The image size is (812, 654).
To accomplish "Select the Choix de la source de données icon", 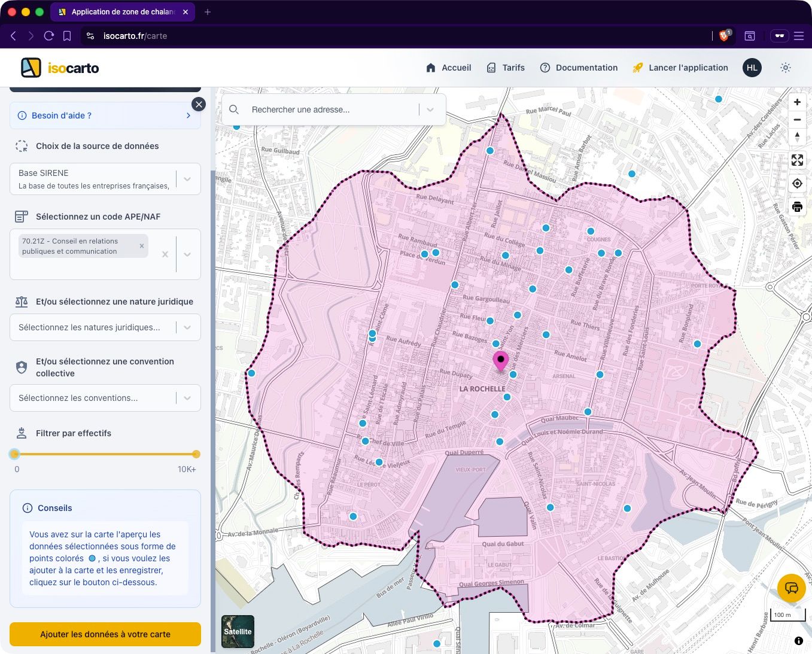I will pos(22,145).
